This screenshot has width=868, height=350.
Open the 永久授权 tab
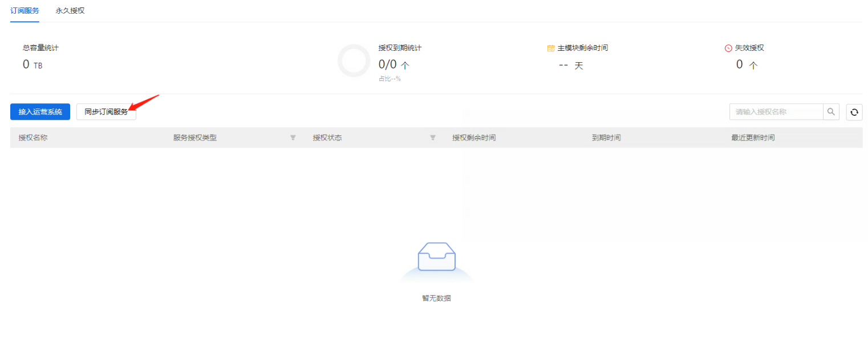(70, 11)
